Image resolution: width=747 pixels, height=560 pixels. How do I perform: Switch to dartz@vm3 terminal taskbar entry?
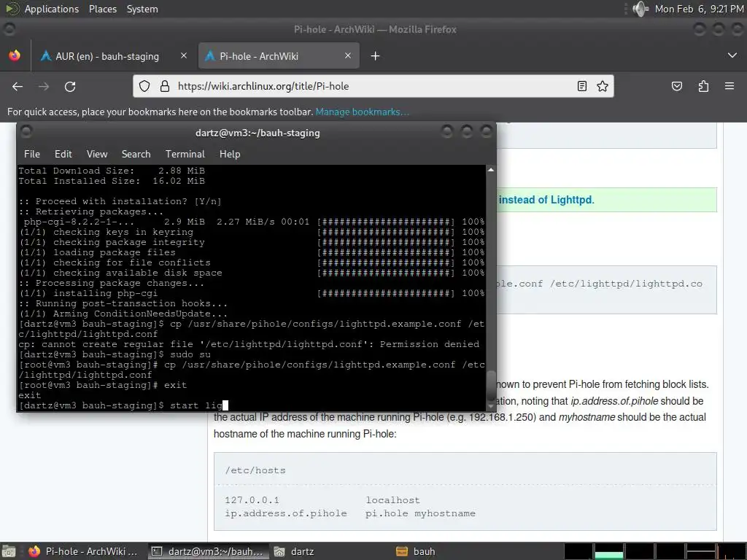tap(206, 551)
